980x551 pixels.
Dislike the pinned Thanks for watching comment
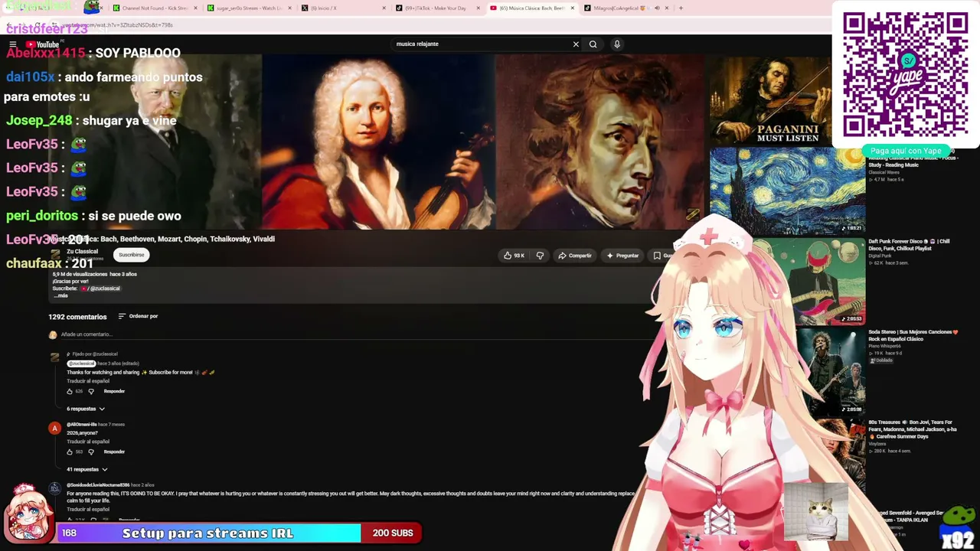(91, 391)
